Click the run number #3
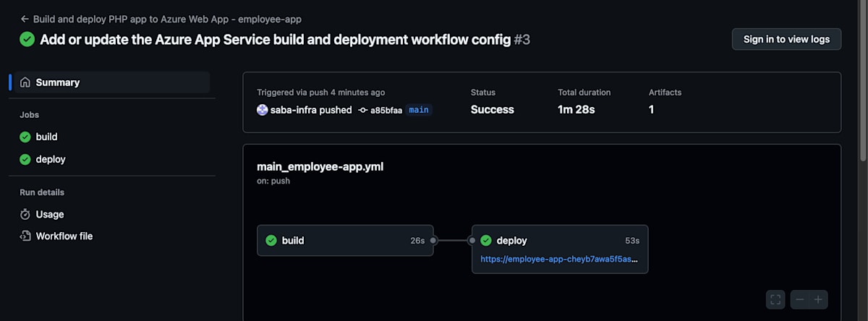This screenshot has height=321, width=868. (x=522, y=39)
